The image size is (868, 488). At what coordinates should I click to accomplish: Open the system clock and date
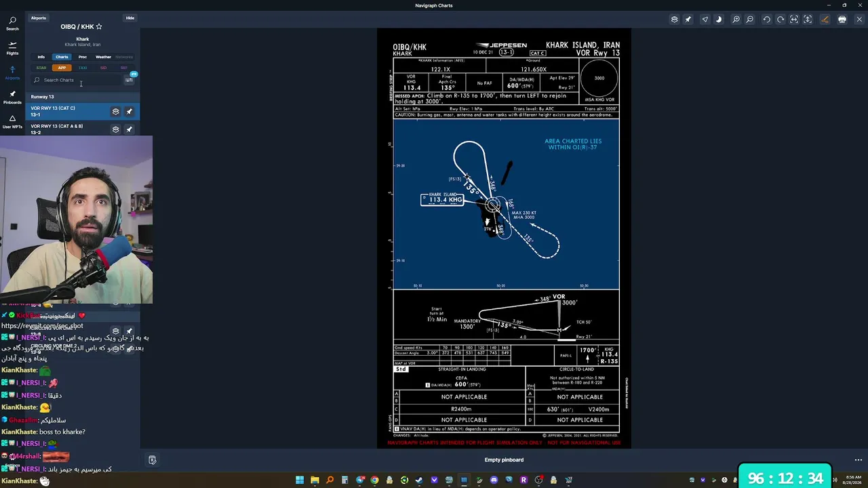pyautogui.click(x=852, y=480)
